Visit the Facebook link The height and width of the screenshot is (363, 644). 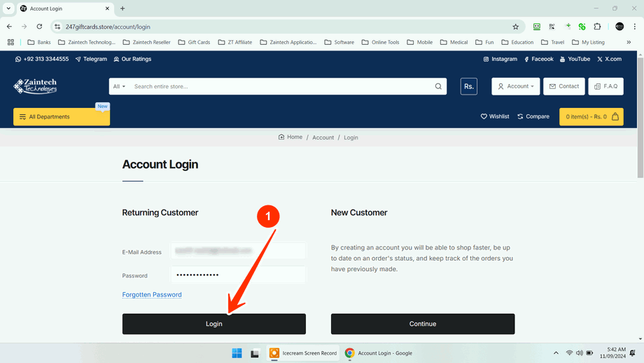point(539,59)
